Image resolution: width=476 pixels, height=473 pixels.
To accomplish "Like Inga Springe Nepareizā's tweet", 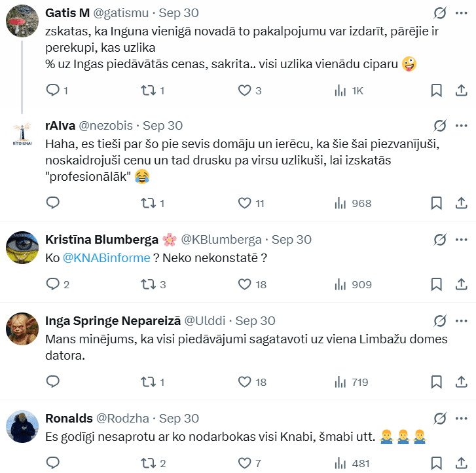I will (245, 382).
